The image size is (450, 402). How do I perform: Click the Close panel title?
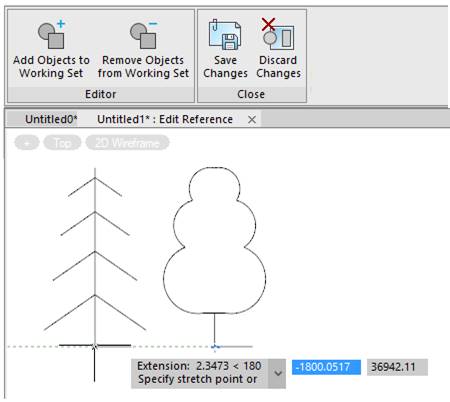[251, 94]
